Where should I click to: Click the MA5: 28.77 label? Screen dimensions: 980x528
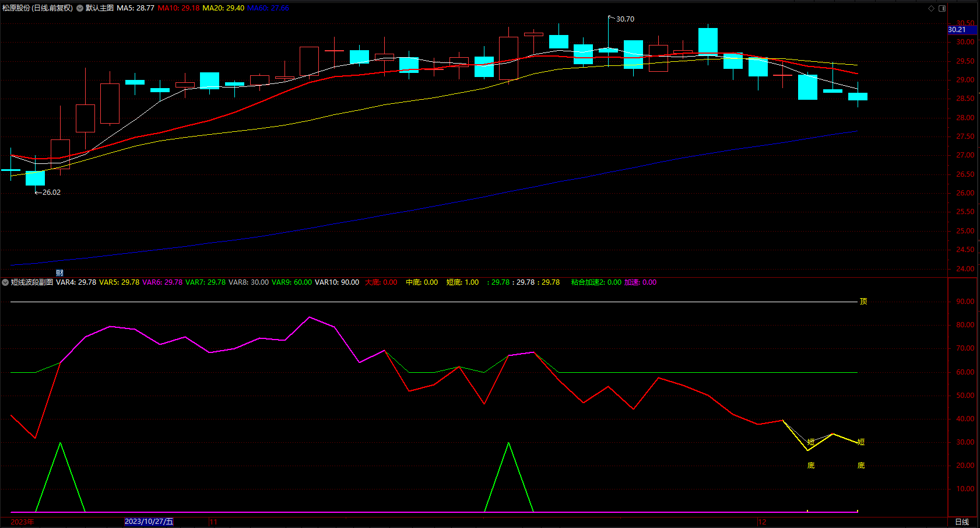pyautogui.click(x=136, y=8)
